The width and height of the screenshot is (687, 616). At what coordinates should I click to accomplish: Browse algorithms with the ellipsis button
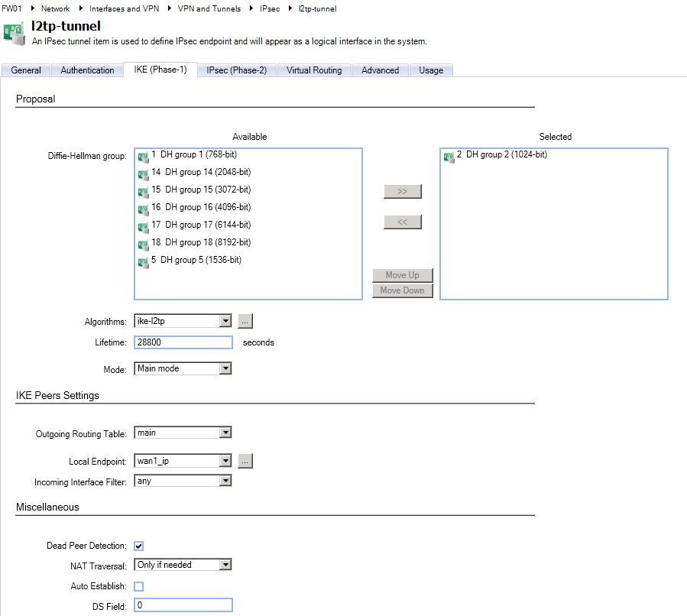click(x=245, y=322)
